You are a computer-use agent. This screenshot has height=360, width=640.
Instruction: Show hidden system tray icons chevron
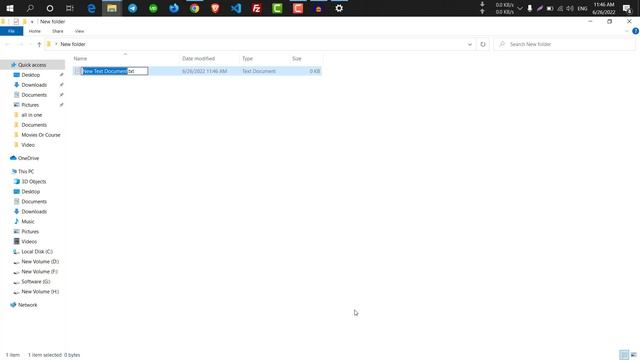click(520, 8)
